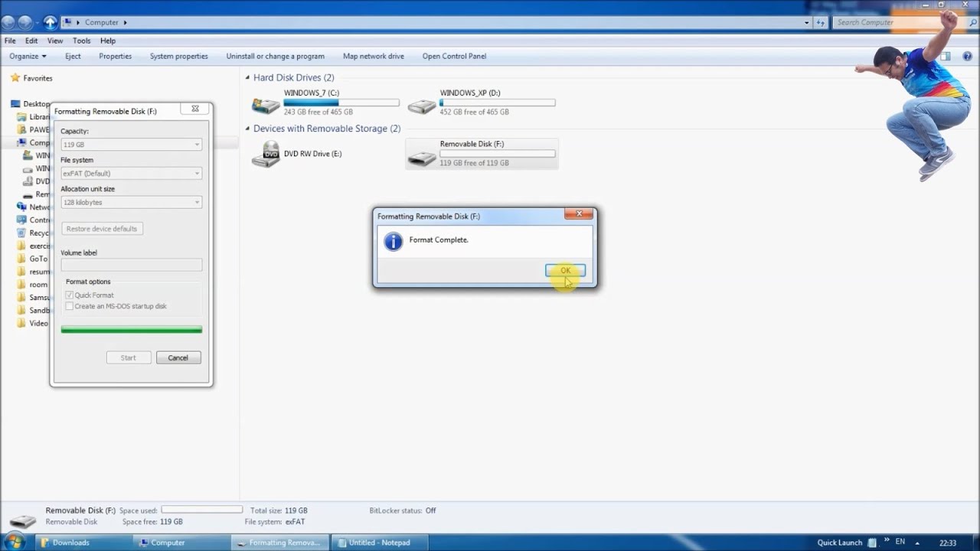Click the Desktop icon in navigation pane

point(15,103)
